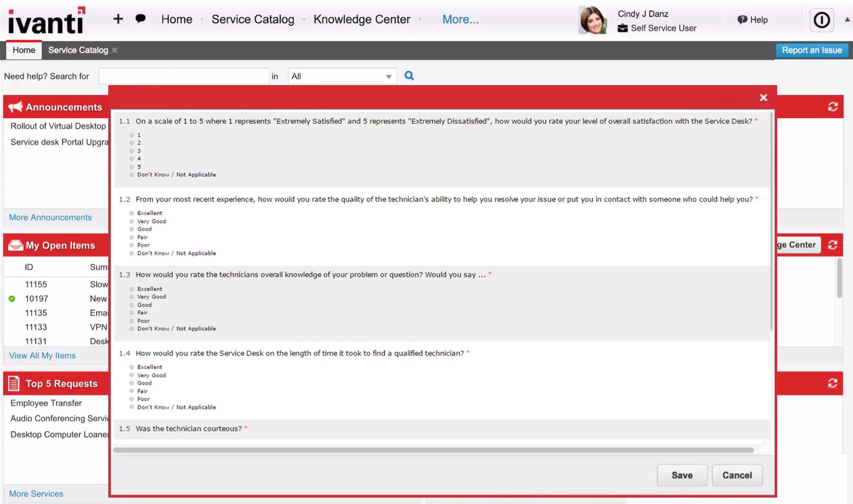Cancel the survey dialog

pos(737,475)
